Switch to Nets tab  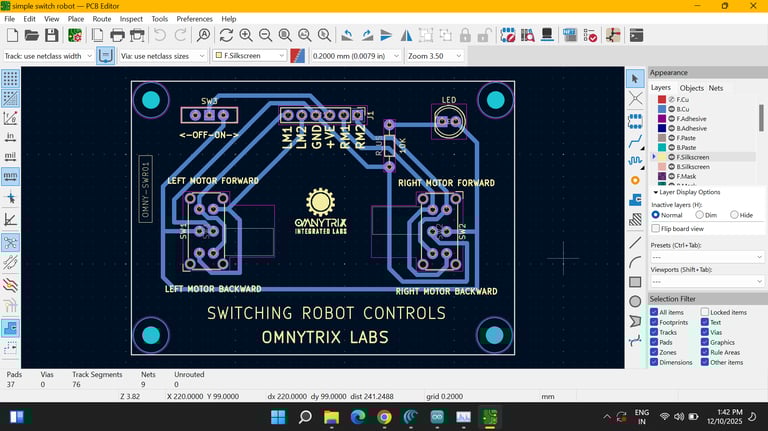coord(716,88)
